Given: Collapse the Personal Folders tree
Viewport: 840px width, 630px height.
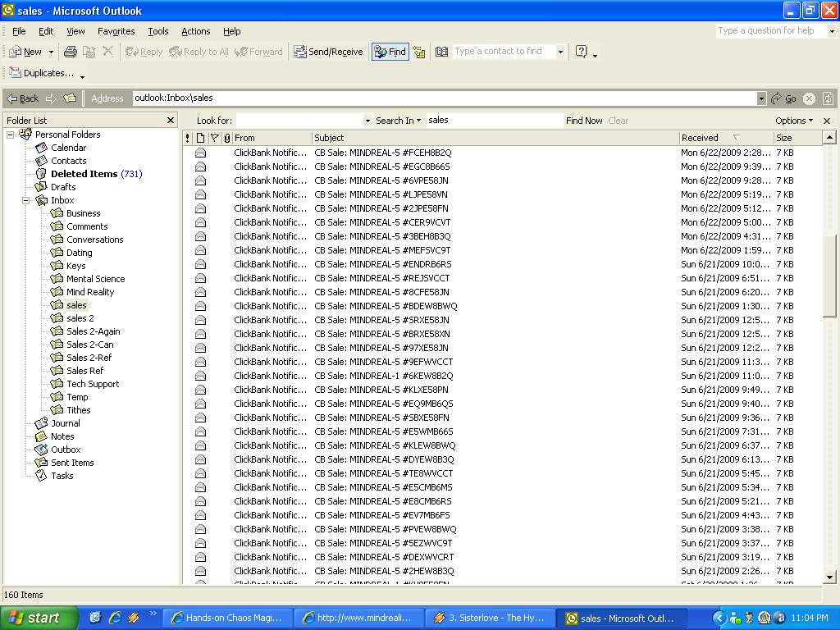Looking at the screenshot, I should tap(10, 135).
